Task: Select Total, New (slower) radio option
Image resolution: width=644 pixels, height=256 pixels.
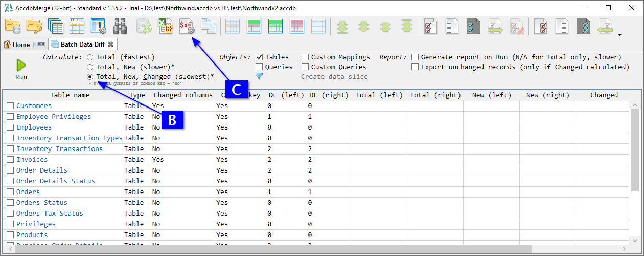Action: pos(90,67)
